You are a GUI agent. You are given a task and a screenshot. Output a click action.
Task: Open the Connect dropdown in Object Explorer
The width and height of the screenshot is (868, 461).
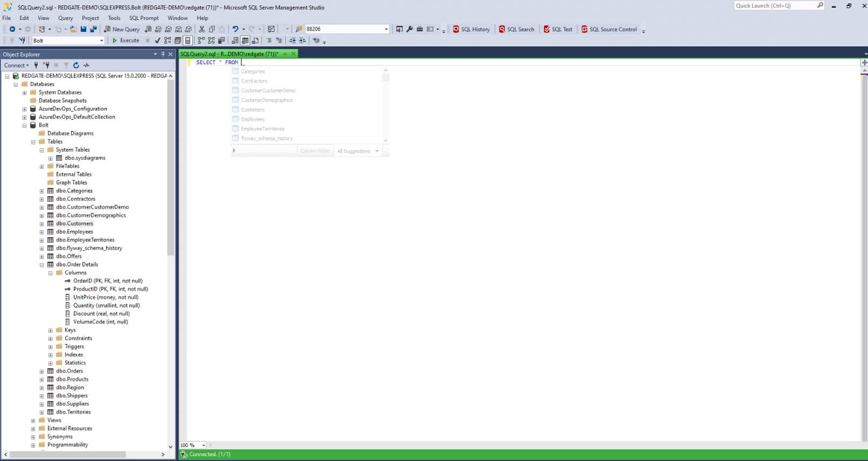[17, 65]
